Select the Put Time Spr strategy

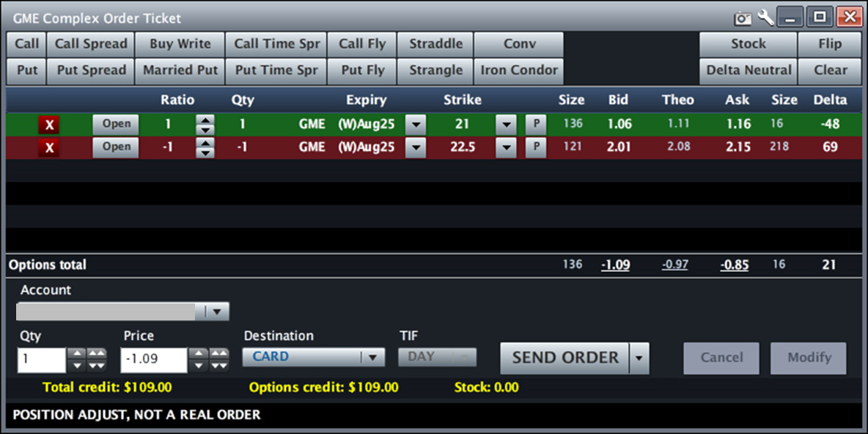(x=276, y=71)
